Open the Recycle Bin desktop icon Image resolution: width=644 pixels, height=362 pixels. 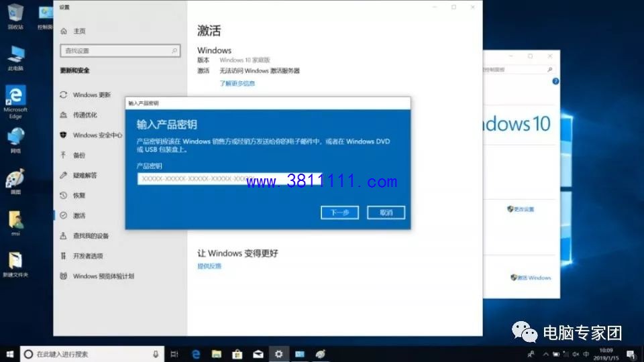15,16
